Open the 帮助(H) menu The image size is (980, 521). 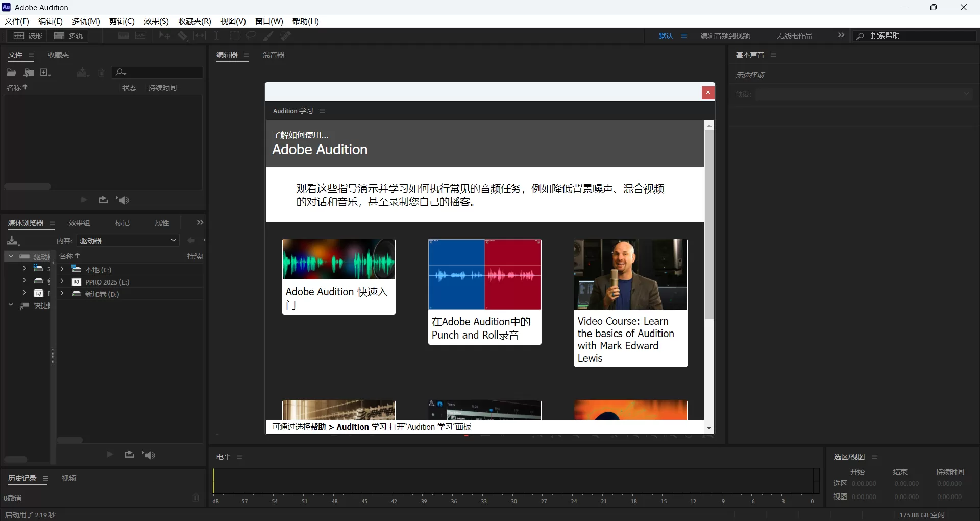click(x=305, y=21)
